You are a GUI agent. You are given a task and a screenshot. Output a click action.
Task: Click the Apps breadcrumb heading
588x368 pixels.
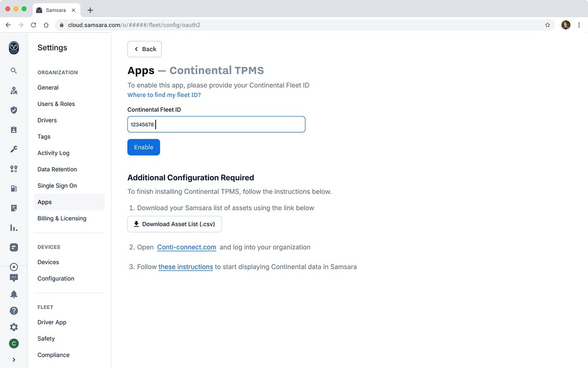tap(141, 70)
